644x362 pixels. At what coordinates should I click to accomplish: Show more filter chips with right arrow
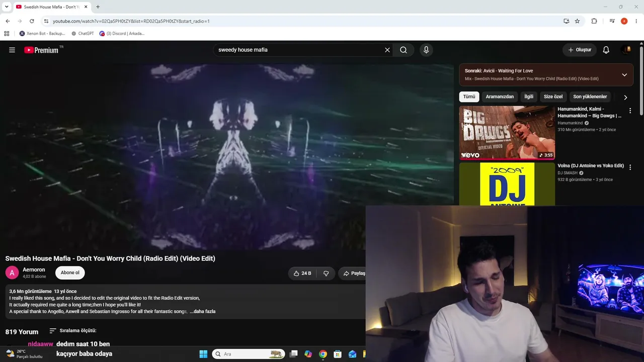tap(625, 97)
